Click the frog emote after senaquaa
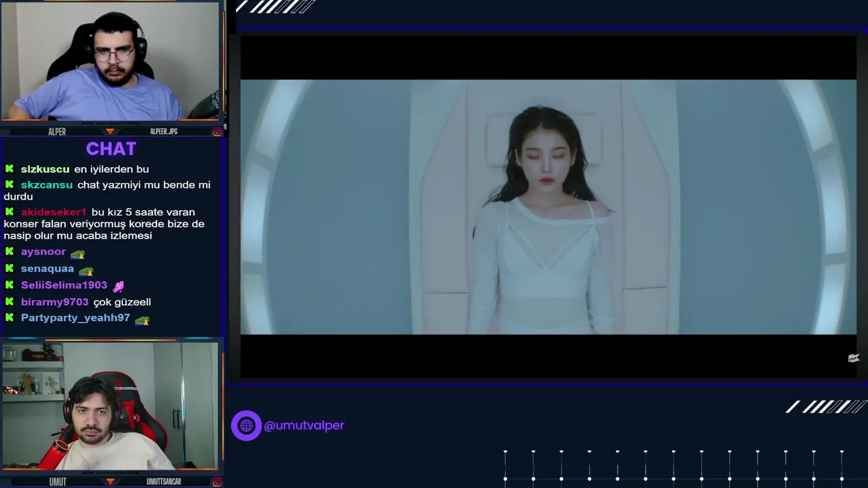 coord(85,270)
